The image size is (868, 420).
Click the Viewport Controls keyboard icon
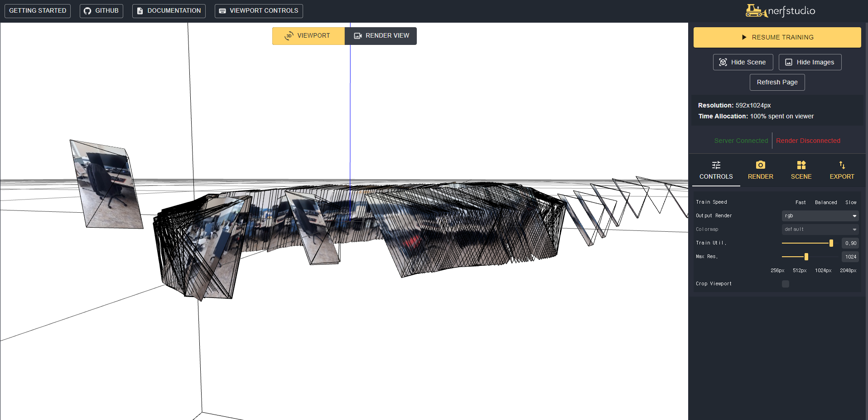coord(222,11)
